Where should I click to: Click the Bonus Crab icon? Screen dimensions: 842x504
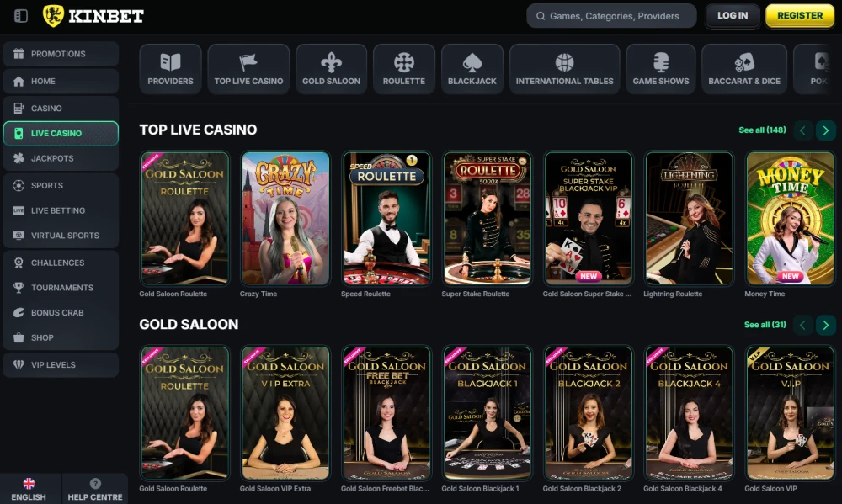[x=20, y=312]
